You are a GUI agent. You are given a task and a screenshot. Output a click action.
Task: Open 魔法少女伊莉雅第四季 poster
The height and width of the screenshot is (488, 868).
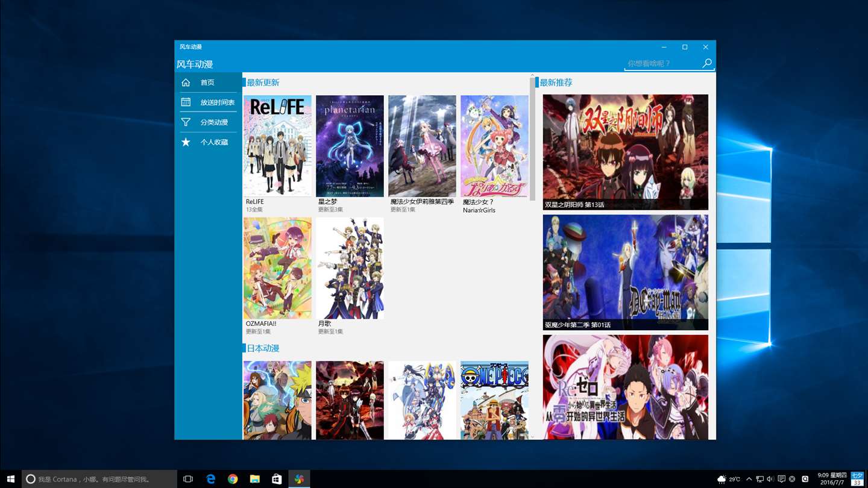[x=422, y=146]
